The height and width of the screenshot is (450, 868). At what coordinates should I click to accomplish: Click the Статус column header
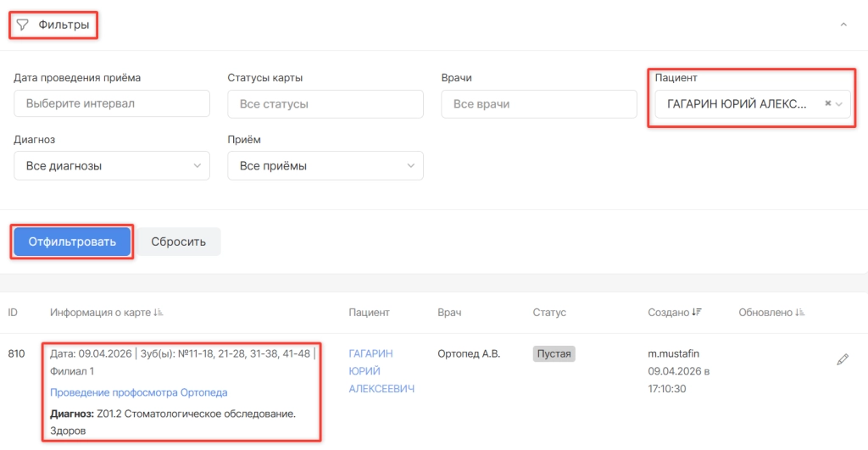[x=548, y=313]
